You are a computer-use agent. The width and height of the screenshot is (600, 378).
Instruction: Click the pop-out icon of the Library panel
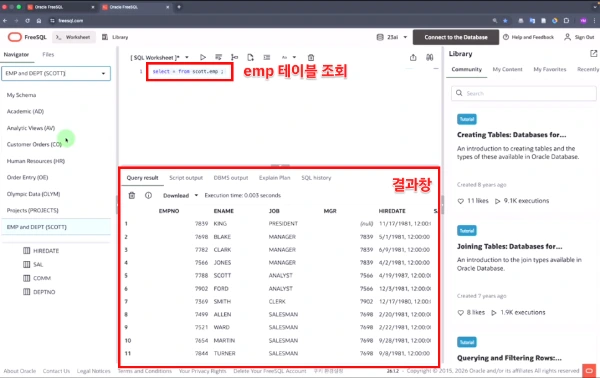[593, 54]
